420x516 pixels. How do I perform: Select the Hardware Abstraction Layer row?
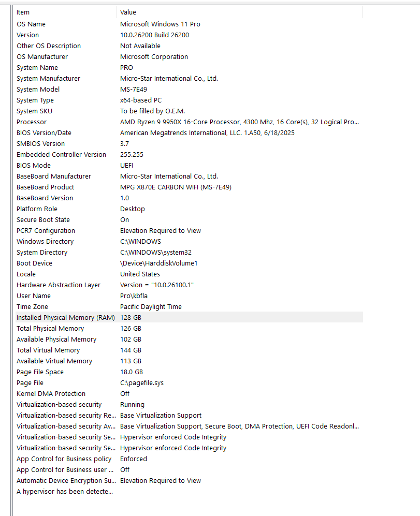(x=189, y=285)
